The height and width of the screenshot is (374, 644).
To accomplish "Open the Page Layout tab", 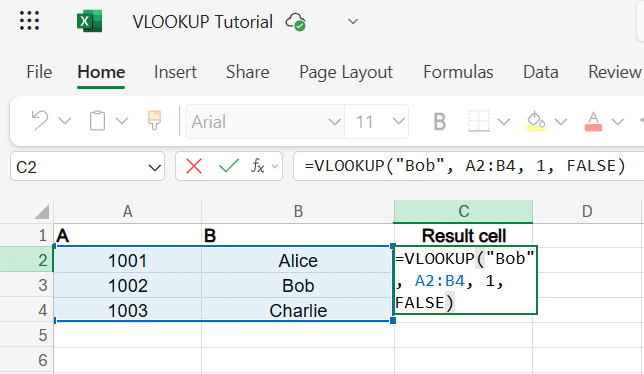I will 346,72.
